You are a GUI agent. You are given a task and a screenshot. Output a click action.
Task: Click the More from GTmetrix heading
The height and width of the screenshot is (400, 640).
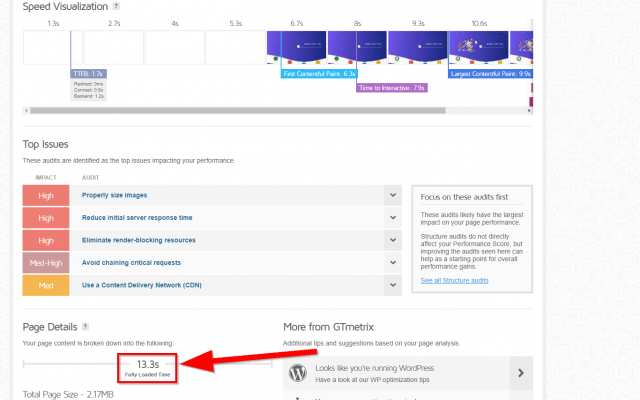coord(328,327)
